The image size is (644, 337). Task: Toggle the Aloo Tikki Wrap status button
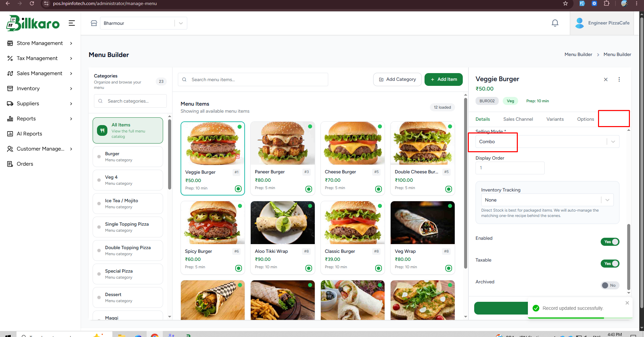309,268
